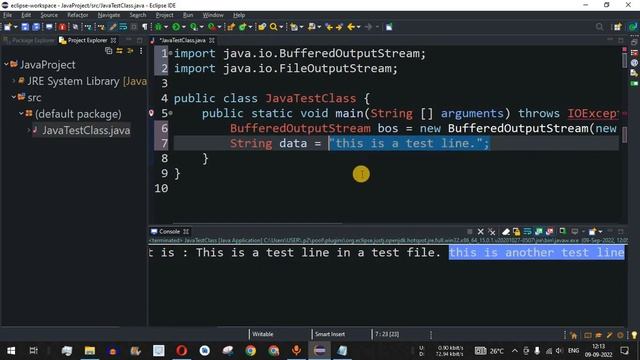Image resolution: width=640 pixels, height=360 pixels.
Task: Toggle Console Word Wrap icon
Action: (527, 232)
